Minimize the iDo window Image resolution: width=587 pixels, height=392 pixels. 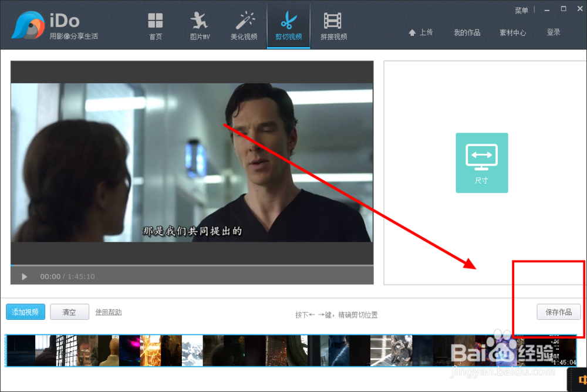pyautogui.click(x=547, y=10)
